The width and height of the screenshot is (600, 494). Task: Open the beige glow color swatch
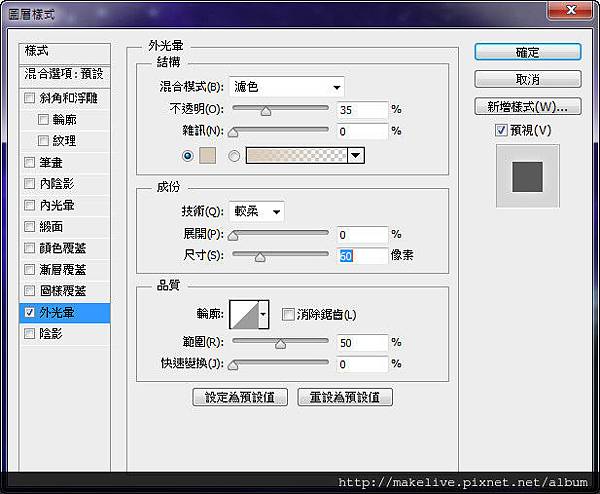click(x=207, y=156)
